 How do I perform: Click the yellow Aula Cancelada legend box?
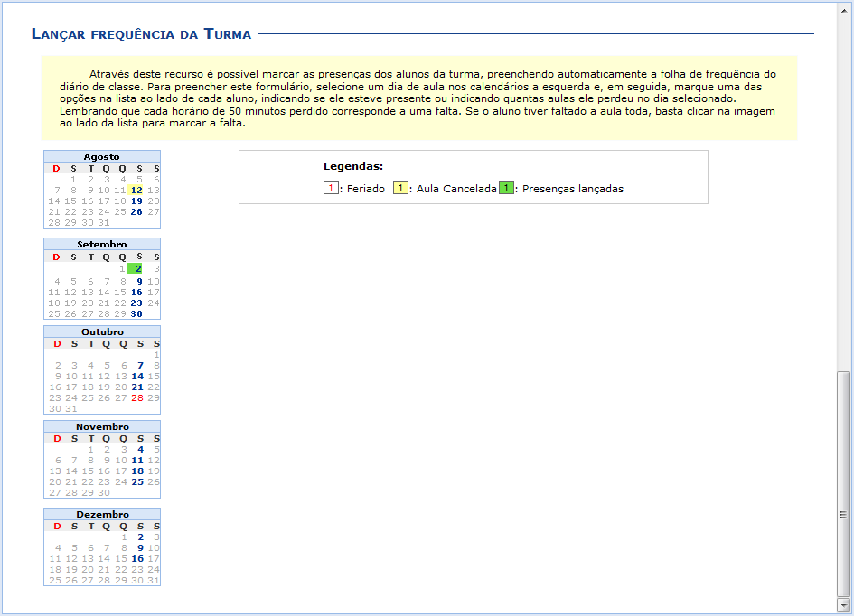click(400, 188)
